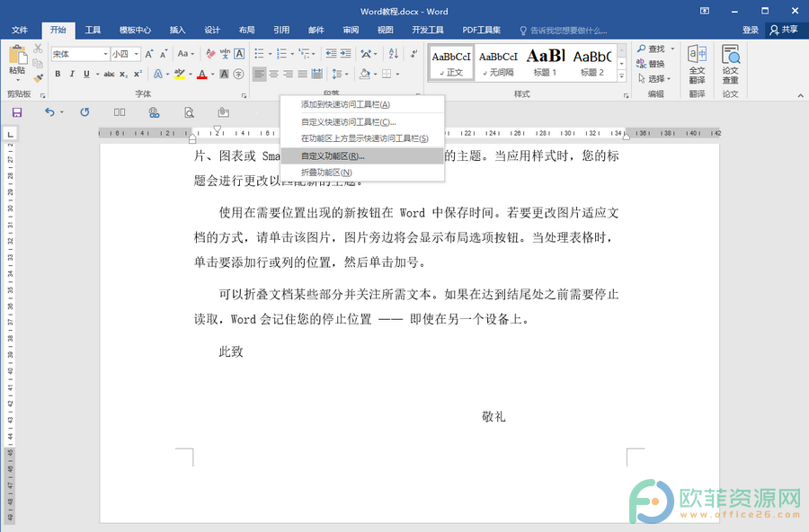This screenshot has width=809, height=532.
Task: Click the Replace (替换) button
Action: coord(651,64)
